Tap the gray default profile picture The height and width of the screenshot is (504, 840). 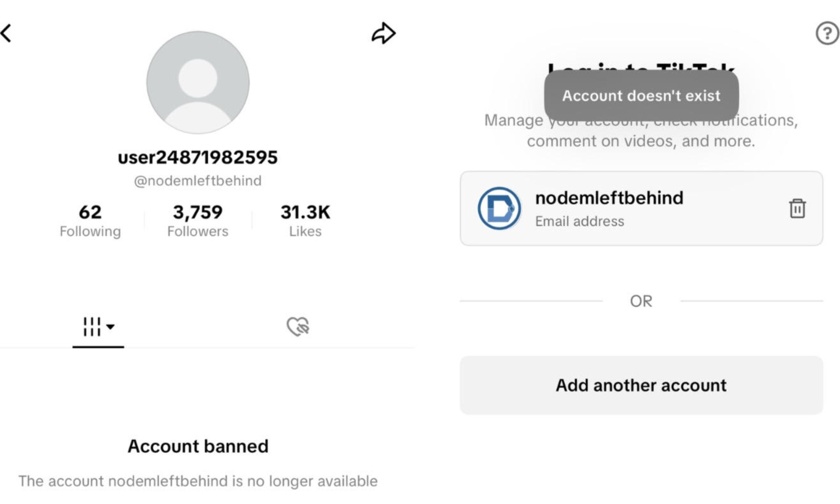[198, 83]
